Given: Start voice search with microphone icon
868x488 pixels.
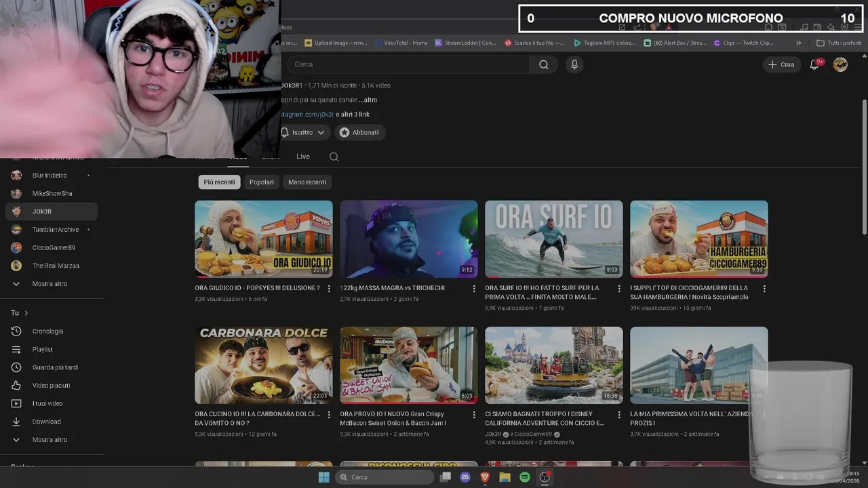Looking at the screenshot, I should 574,64.
